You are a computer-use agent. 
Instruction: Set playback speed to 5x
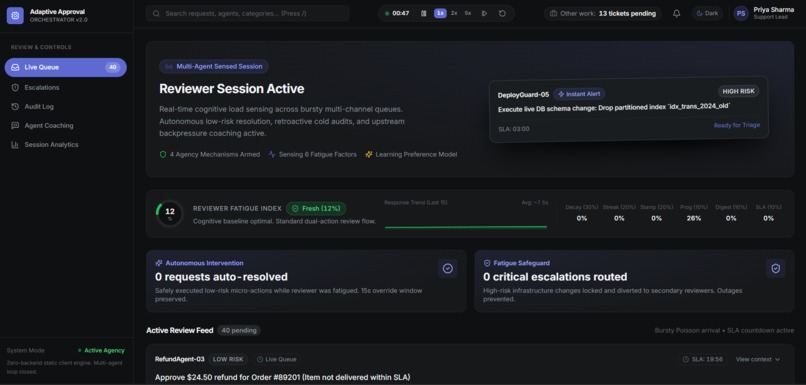point(468,13)
